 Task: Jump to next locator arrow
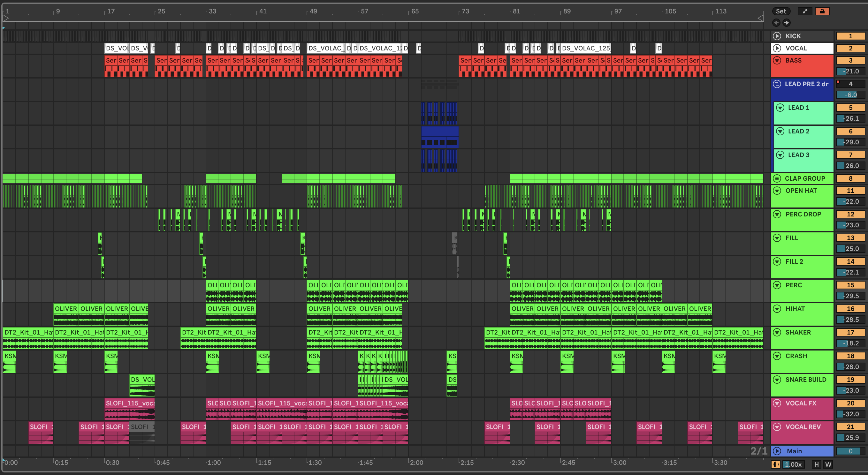[786, 23]
